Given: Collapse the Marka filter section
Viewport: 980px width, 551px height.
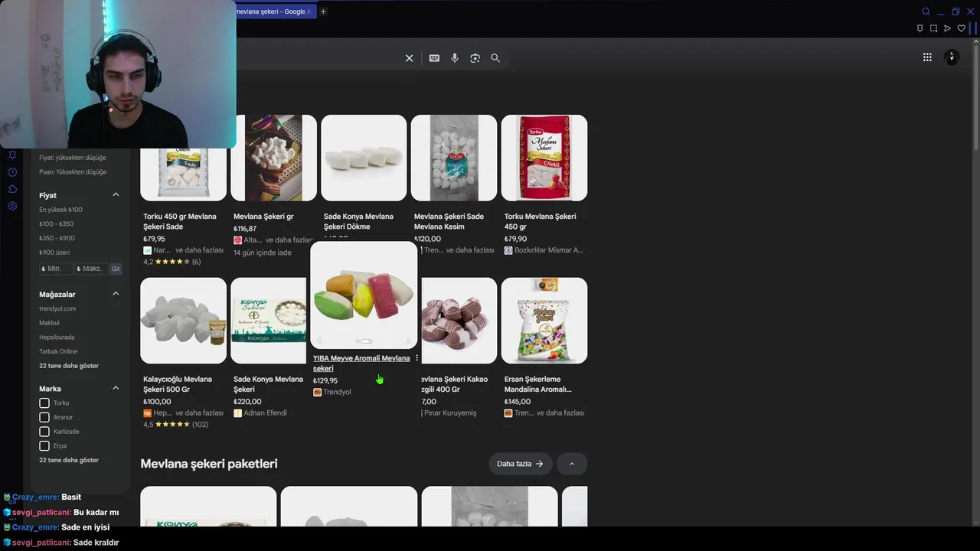Looking at the screenshot, I should click(116, 388).
